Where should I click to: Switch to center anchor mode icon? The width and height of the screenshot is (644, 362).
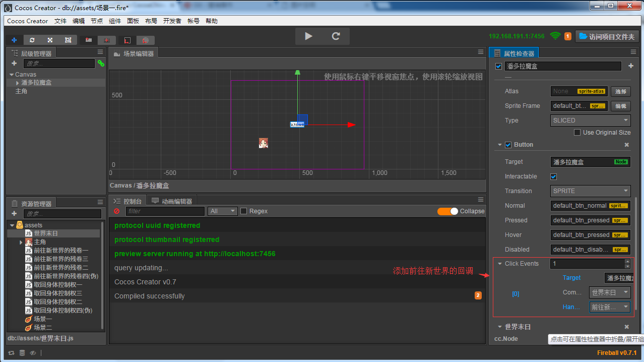coord(107,40)
